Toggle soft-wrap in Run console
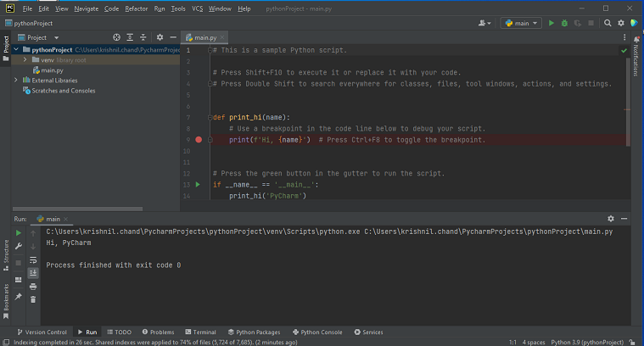 33,259
